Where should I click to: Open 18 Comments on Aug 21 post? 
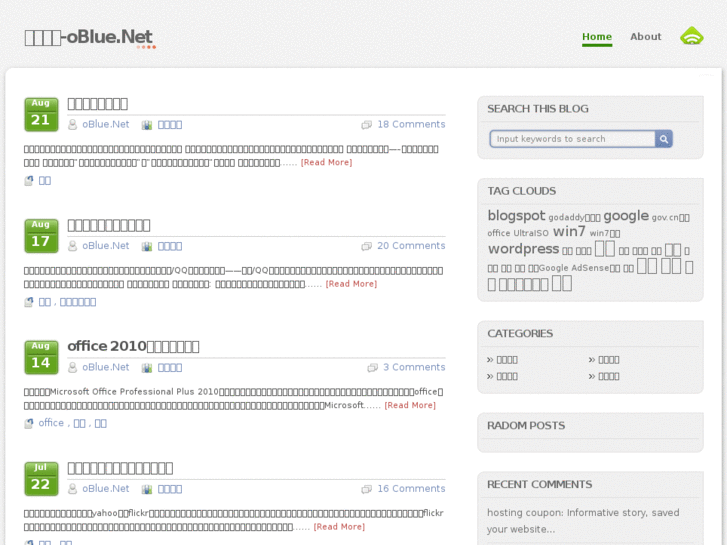[x=411, y=124]
